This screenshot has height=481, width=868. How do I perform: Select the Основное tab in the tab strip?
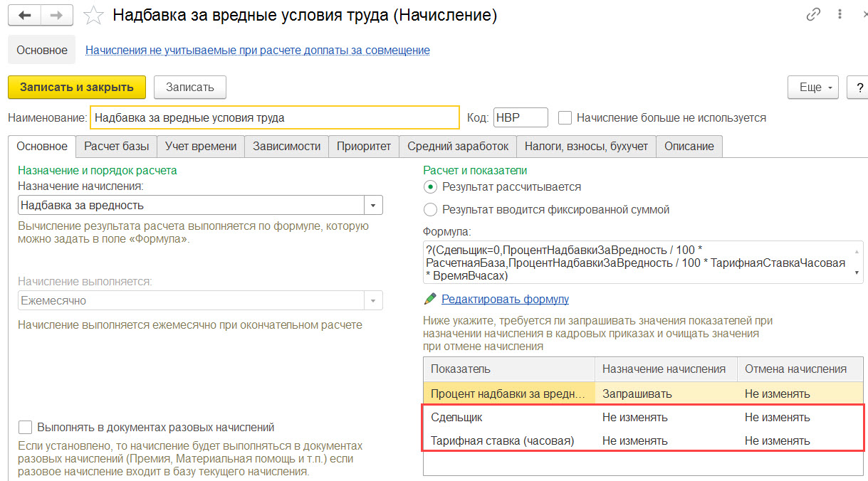42,146
